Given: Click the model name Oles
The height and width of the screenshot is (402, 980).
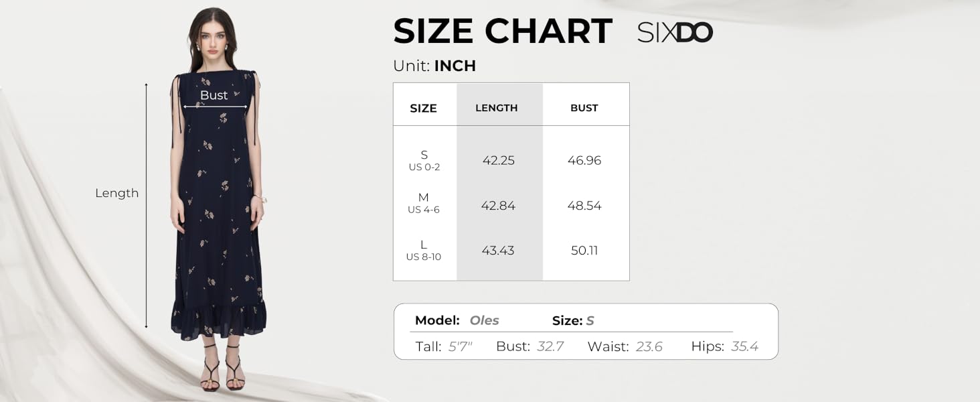Looking at the screenshot, I should coord(484,320).
